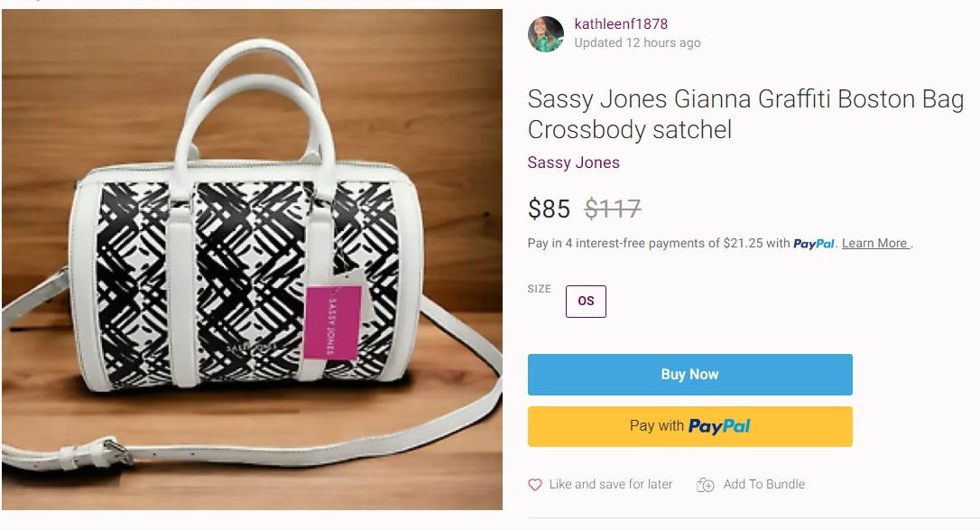
Task: Click the crossed-out $117 original price
Action: click(613, 209)
